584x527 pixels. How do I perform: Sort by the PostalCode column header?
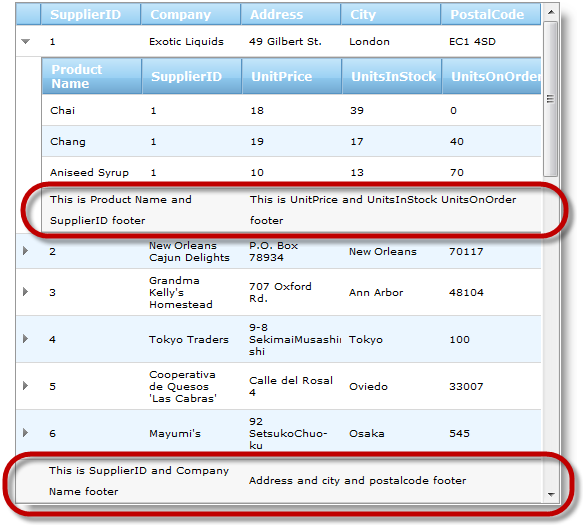pyautogui.click(x=491, y=15)
